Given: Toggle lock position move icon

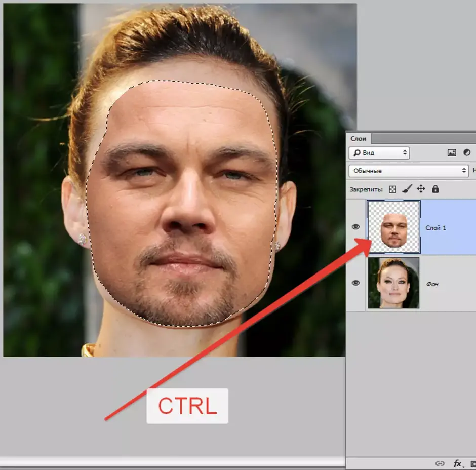Looking at the screenshot, I should click(x=421, y=189).
